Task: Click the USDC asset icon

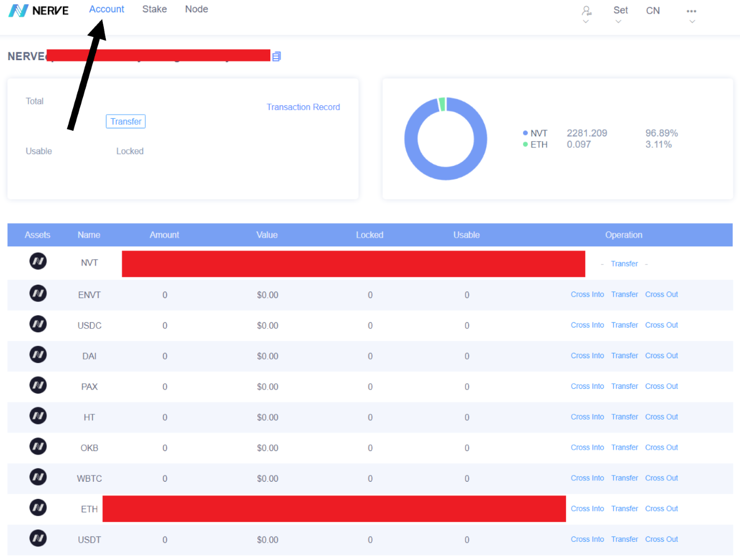Action: (x=38, y=324)
